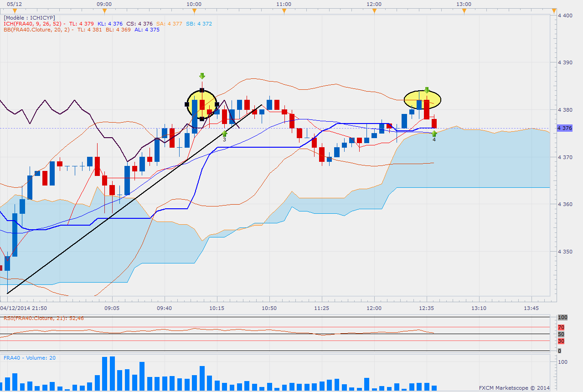Click the SB: 4 372 value

(x=198, y=23)
